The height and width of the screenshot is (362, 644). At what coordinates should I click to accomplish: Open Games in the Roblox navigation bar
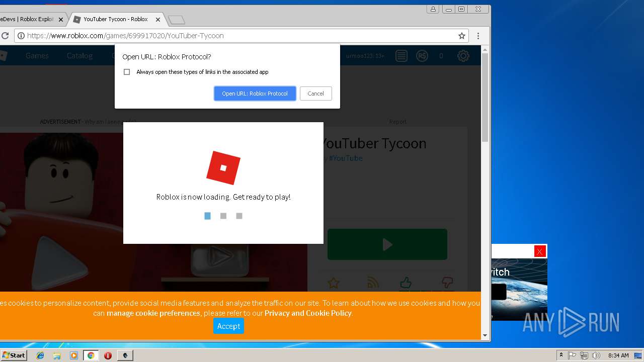37,56
